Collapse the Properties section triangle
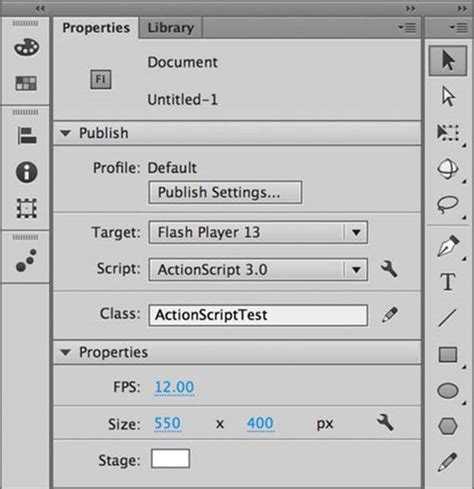 point(65,352)
